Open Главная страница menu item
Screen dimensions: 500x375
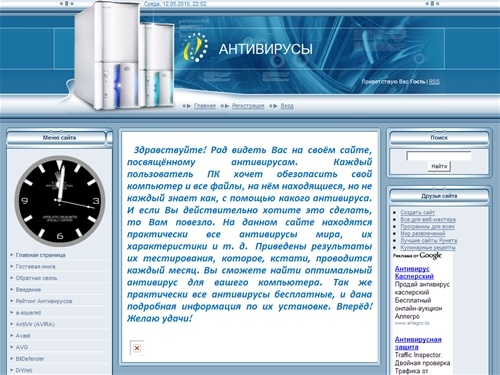(x=40, y=255)
